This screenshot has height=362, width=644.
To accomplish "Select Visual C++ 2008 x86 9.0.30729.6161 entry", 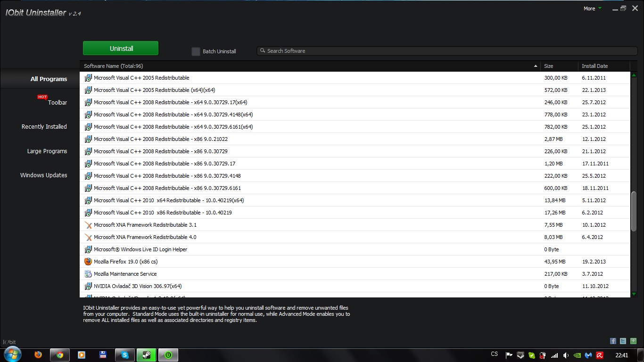I will tap(355, 188).
